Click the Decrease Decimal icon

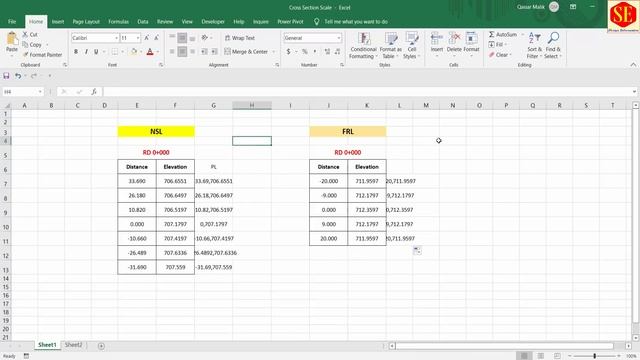pyautogui.click(x=338, y=52)
